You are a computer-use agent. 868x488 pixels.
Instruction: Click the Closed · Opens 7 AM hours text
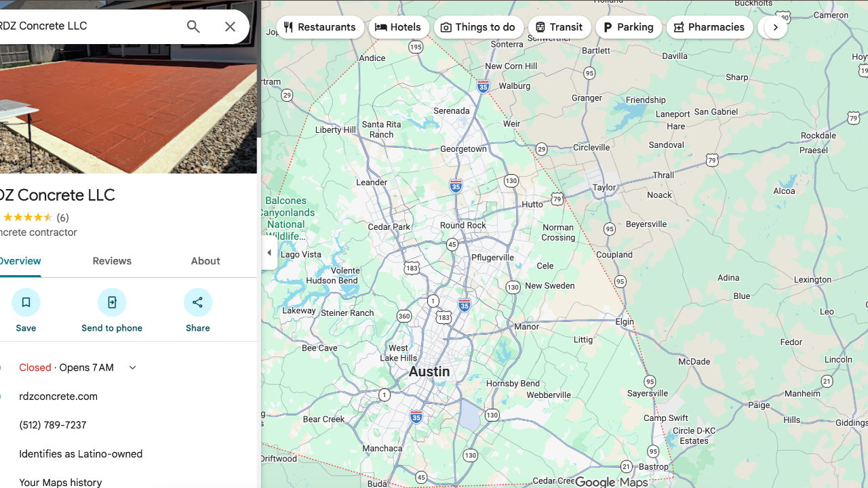(66, 367)
